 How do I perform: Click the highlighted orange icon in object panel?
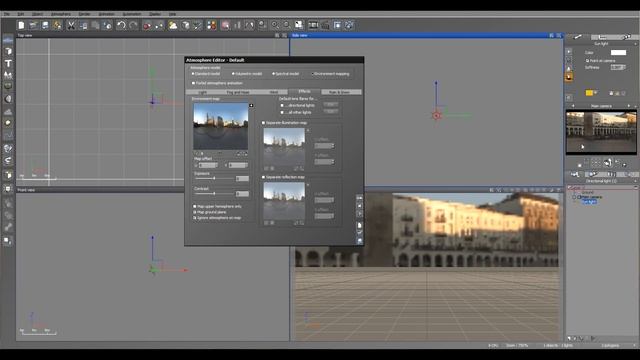point(569,77)
